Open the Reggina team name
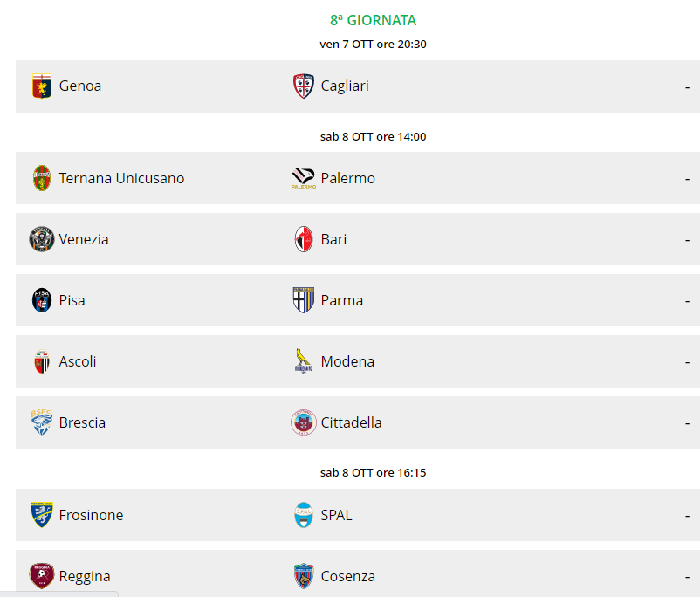 85,576
